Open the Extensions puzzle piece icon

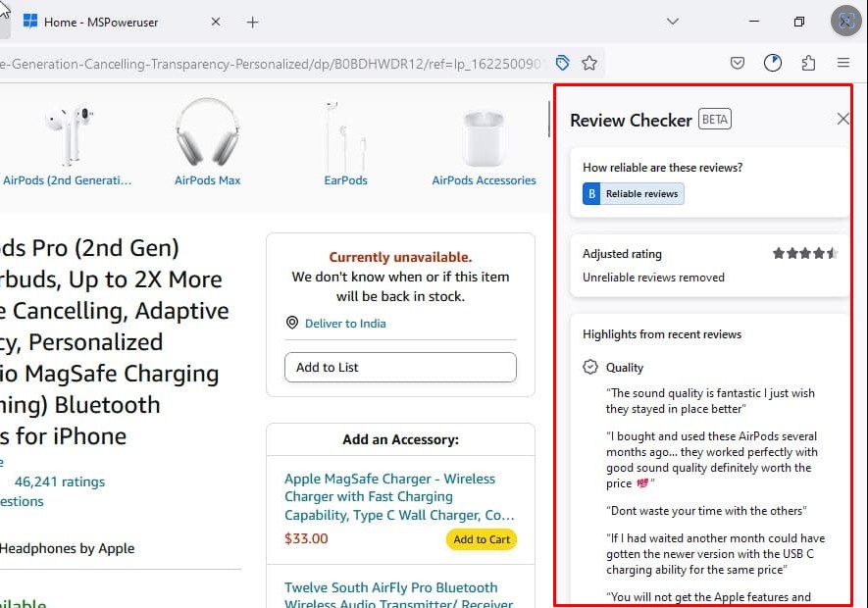[808, 63]
